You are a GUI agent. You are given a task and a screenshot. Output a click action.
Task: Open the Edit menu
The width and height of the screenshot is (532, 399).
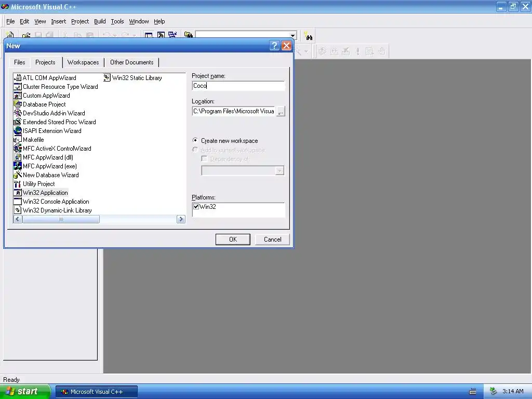click(x=24, y=21)
